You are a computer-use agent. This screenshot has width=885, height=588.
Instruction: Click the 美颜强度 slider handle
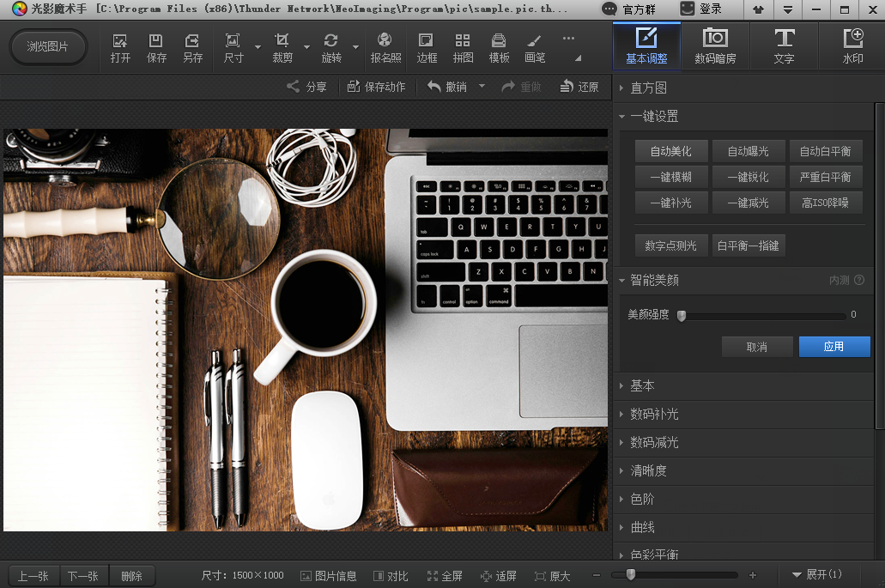682,315
